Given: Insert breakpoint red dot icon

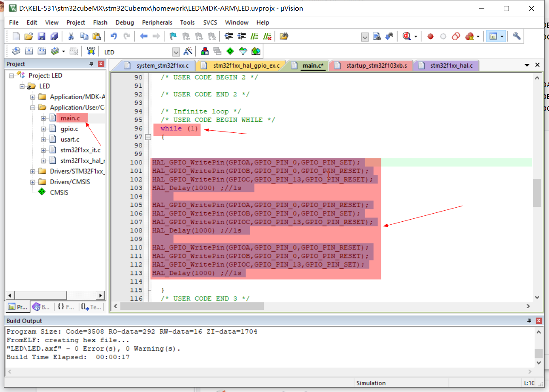Looking at the screenshot, I should tap(430, 37).
